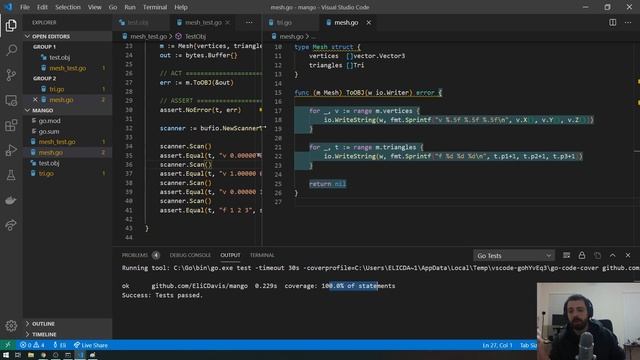
Task: Close the mesh_test.go editor tab
Action: (x=228, y=22)
